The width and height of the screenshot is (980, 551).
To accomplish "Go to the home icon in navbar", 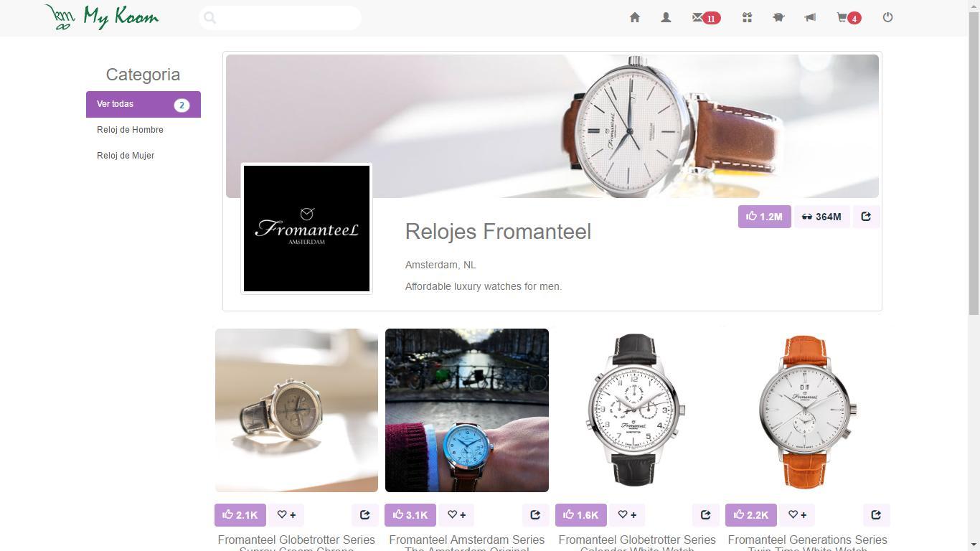I will click(x=634, y=17).
